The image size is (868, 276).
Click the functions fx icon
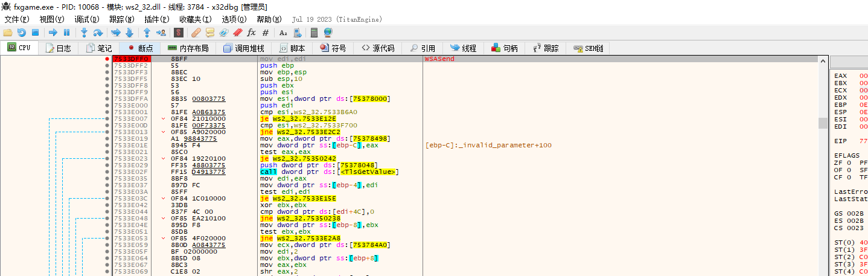pyautogui.click(x=251, y=33)
